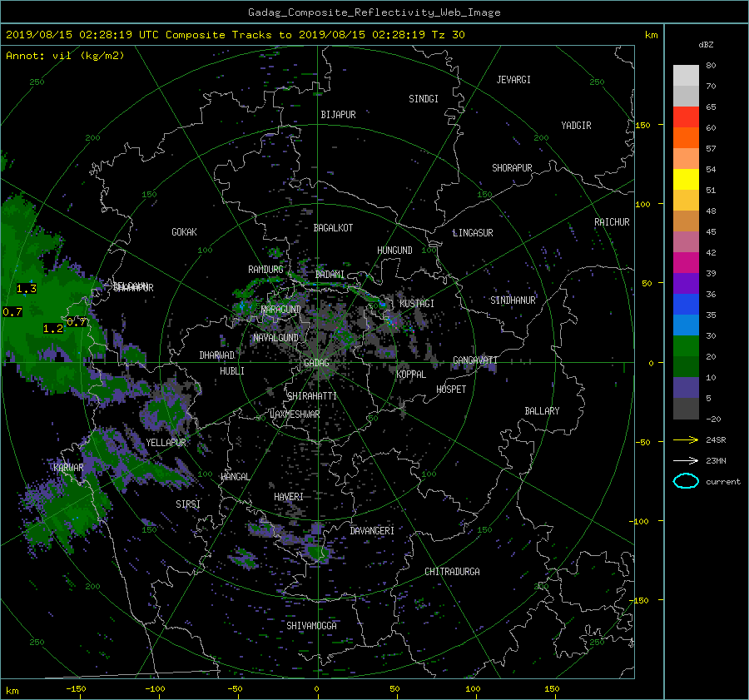
Task: Click the Gadag_Composite_Reflectivity_Web_Image title
Action: (374, 12)
